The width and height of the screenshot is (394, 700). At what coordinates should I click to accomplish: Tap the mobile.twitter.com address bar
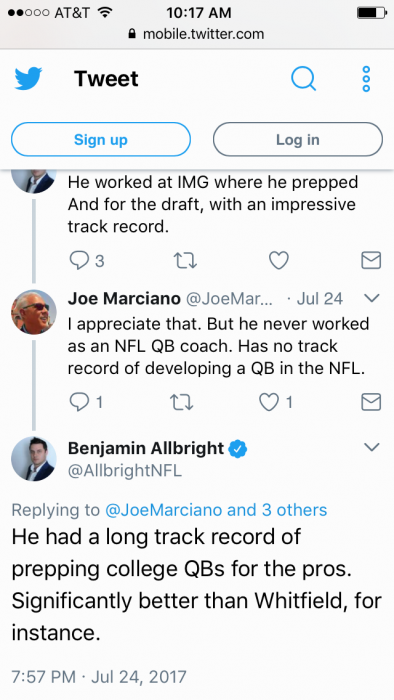(x=197, y=34)
